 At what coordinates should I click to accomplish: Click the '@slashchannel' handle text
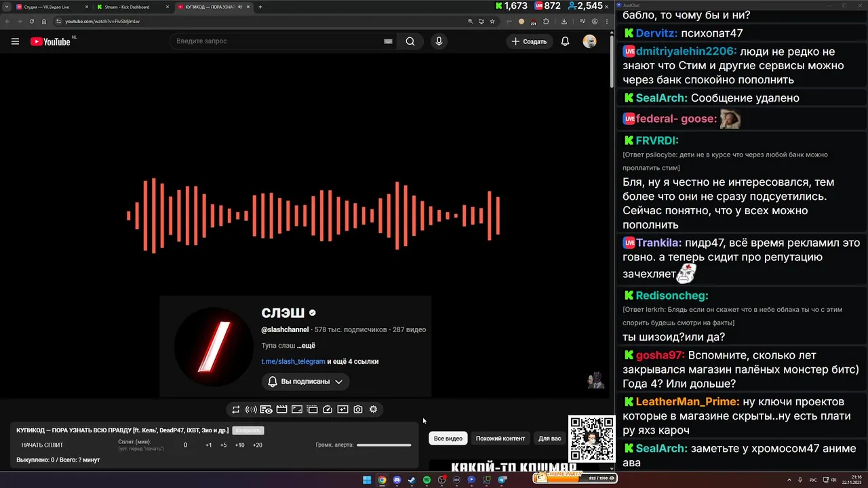click(285, 329)
